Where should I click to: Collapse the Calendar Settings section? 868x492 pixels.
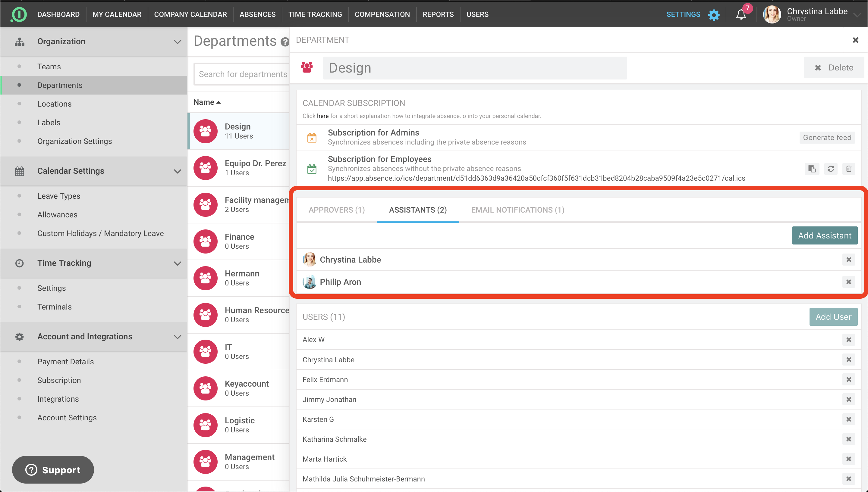(177, 171)
